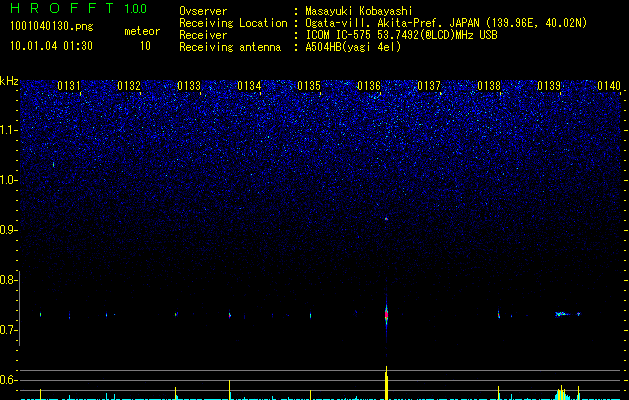This screenshot has width=629, height=400.
Task: Click the 0.8 kHz axis label
Action: click(9, 280)
